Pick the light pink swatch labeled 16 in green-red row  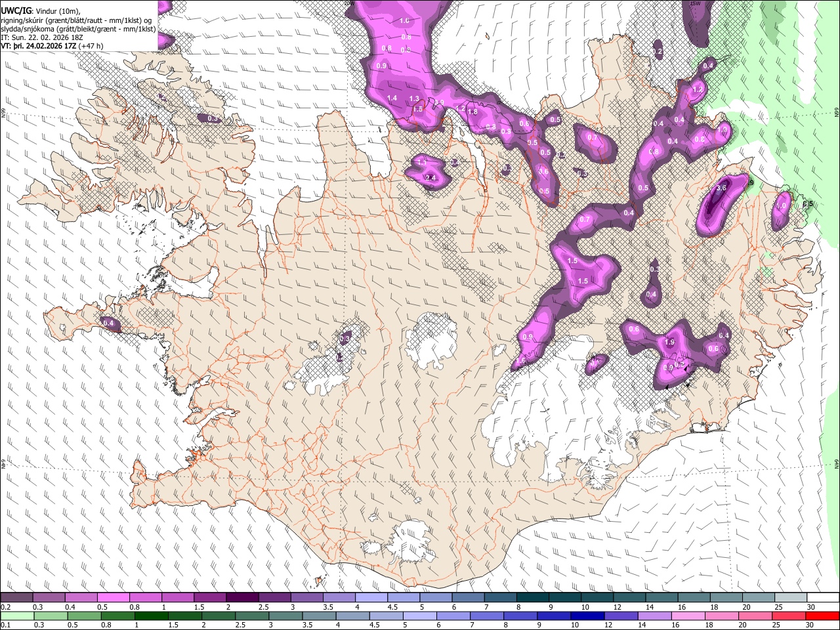[688, 616]
